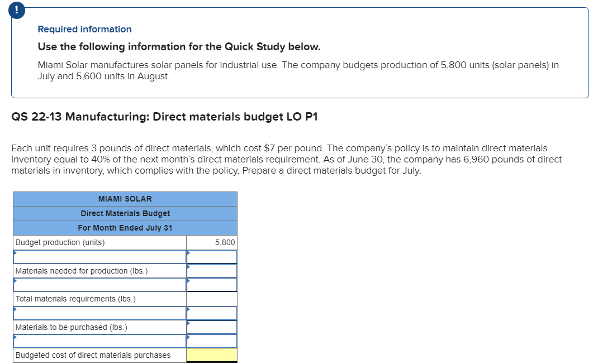
Task: Click the 'Direct Materials Budget' header row
Action: pyautogui.click(x=125, y=213)
